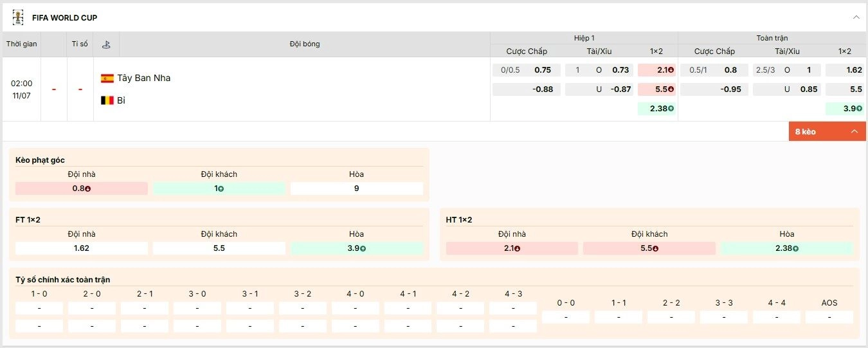This screenshot has width=868, height=348.
Task: Click Hiệp 1 1×2 odds 2.1 in main table
Action: click(x=656, y=70)
